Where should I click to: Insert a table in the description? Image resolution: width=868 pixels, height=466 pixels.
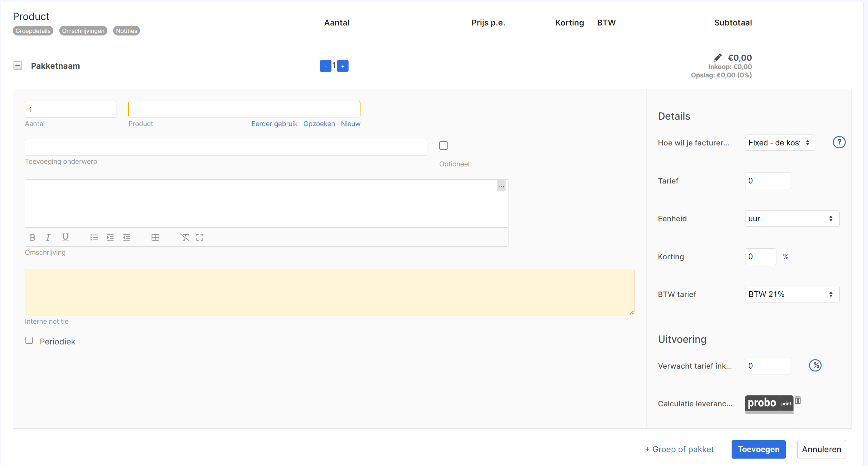point(155,238)
